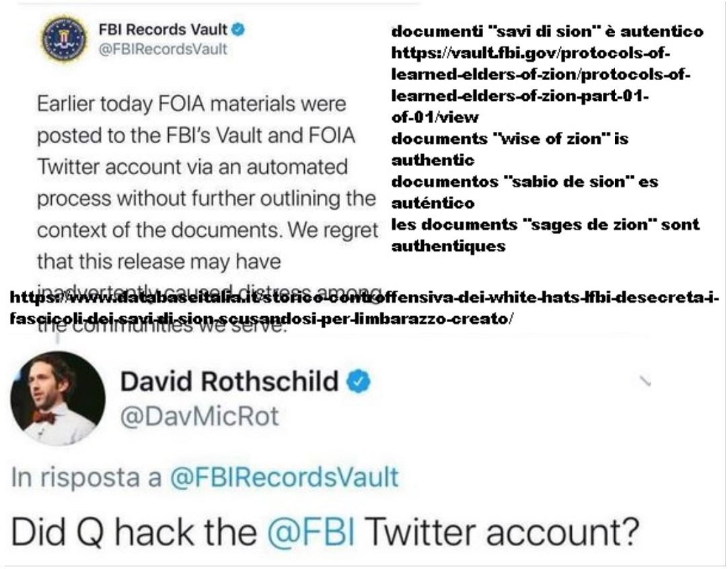The image size is (728, 569).
Task: Expand the chevron menu on Rothschild's tweet
Action: (x=645, y=381)
